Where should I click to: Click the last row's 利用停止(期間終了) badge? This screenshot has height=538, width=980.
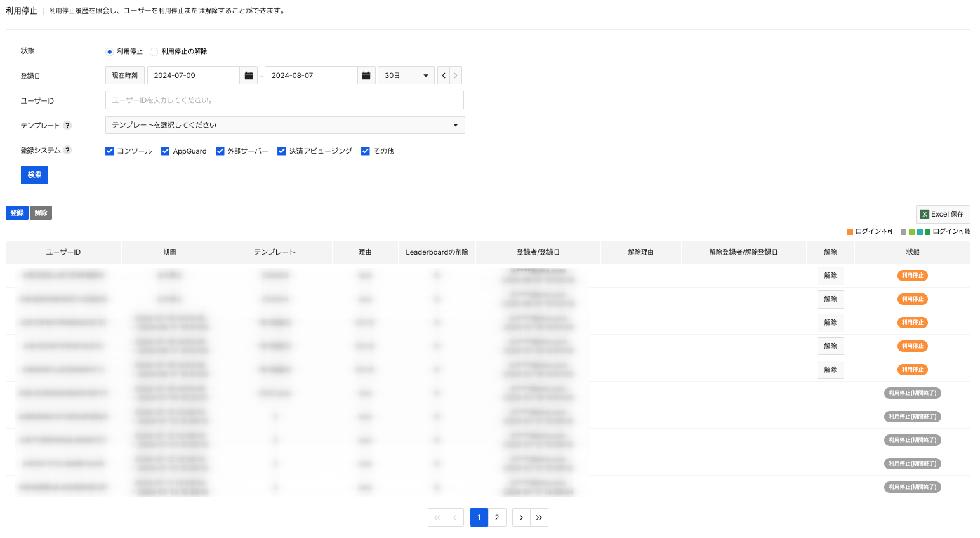pos(913,487)
